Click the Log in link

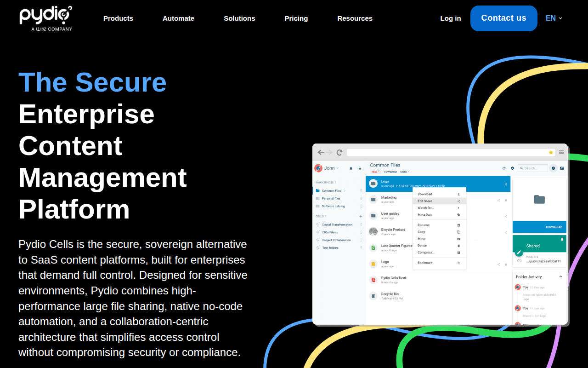click(451, 18)
